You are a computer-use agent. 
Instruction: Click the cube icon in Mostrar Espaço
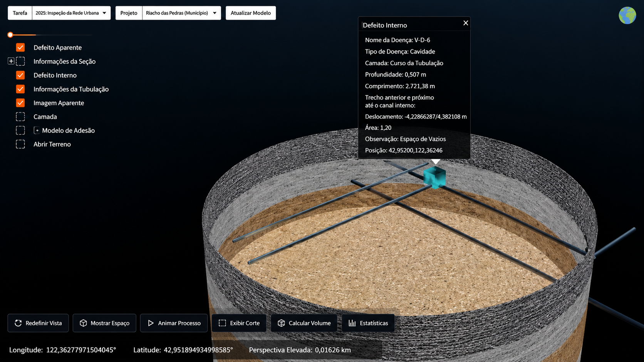tap(83, 323)
